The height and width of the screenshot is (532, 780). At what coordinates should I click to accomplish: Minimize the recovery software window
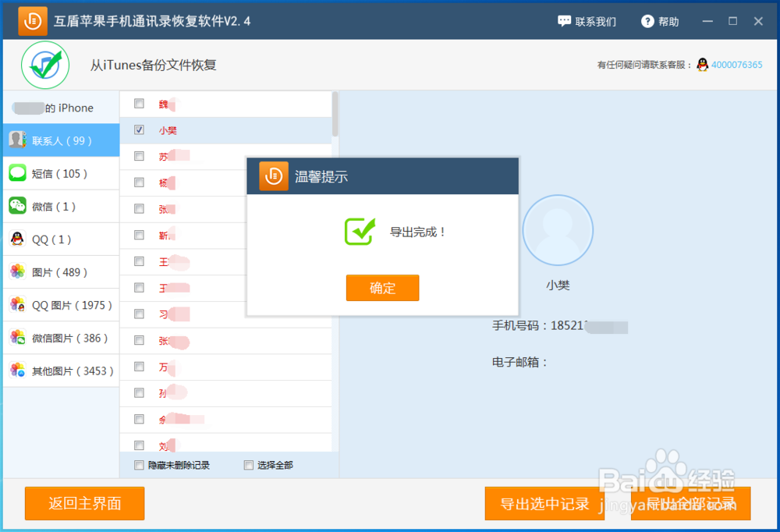[707, 21]
